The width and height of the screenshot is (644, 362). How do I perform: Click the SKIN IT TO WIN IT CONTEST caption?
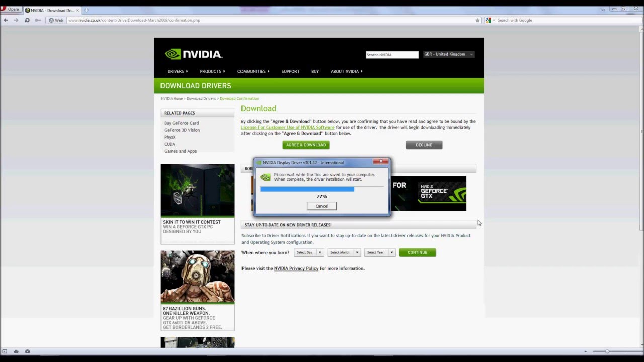(x=192, y=222)
